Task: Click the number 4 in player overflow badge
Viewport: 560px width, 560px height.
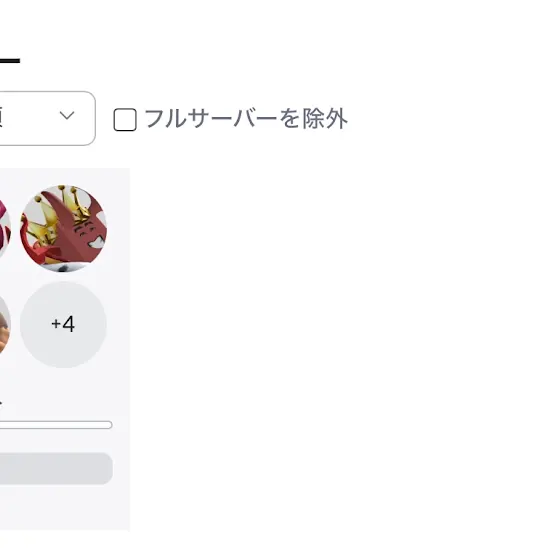Action: coord(68,324)
